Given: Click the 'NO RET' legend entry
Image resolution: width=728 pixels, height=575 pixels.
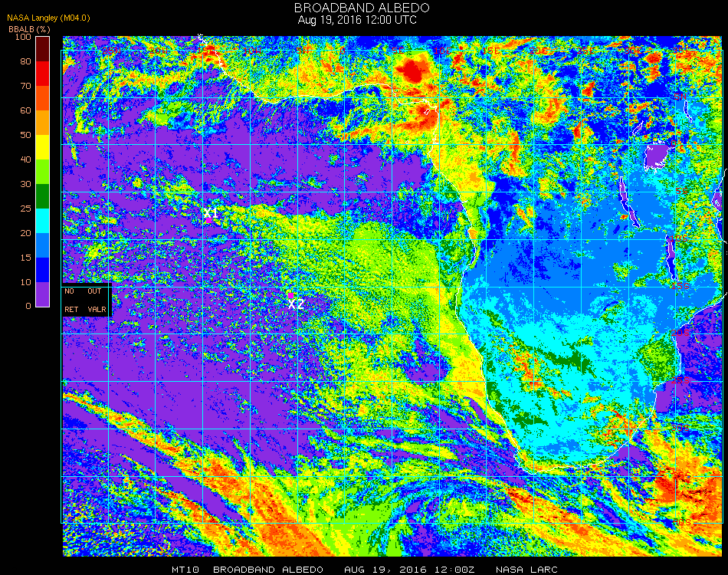Looking at the screenshot, I should (x=71, y=300).
